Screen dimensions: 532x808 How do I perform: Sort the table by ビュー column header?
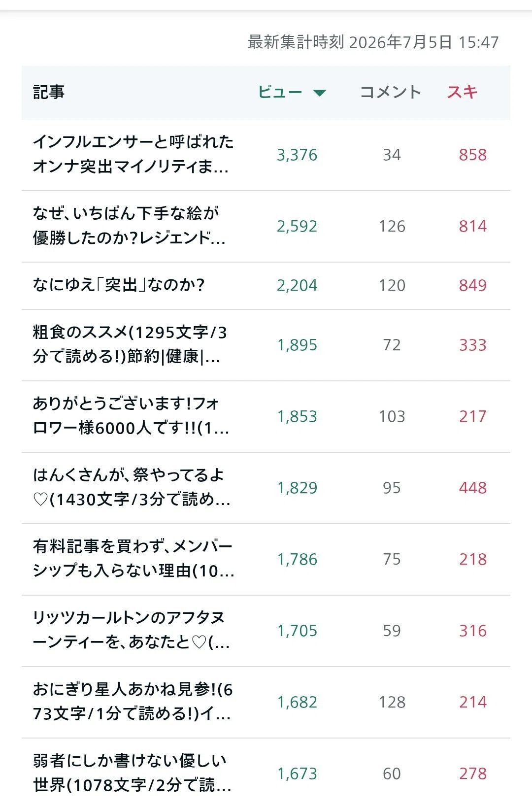(x=280, y=92)
